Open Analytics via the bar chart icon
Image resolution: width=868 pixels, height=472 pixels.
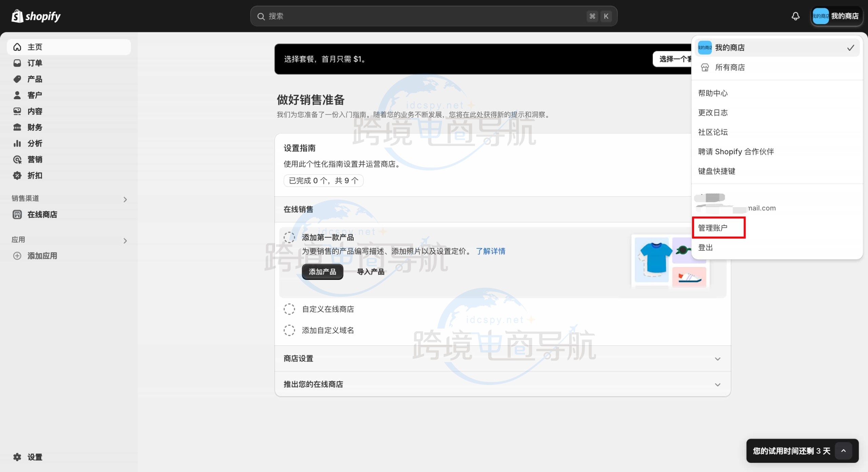pos(17,143)
